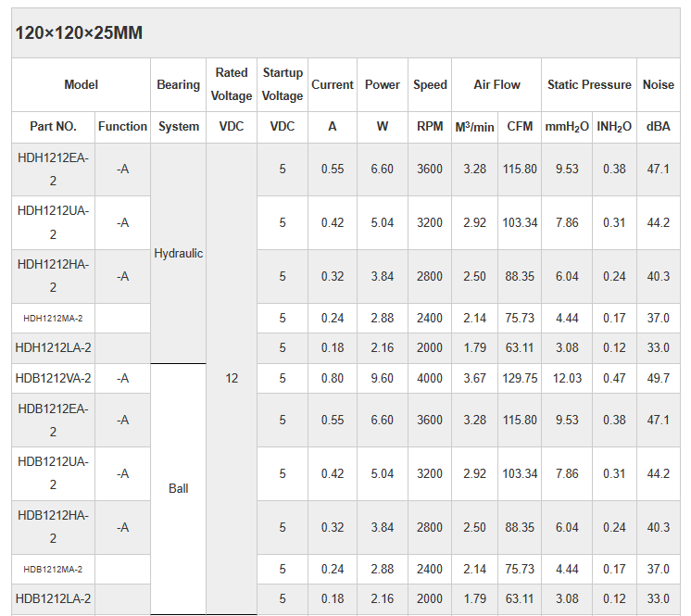Select the 49.7 dBA noise value
691x616 pixels.
coord(659,378)
